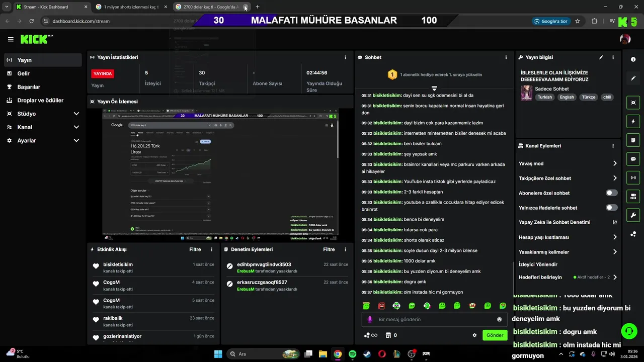Insert the red angry emote

381,306
